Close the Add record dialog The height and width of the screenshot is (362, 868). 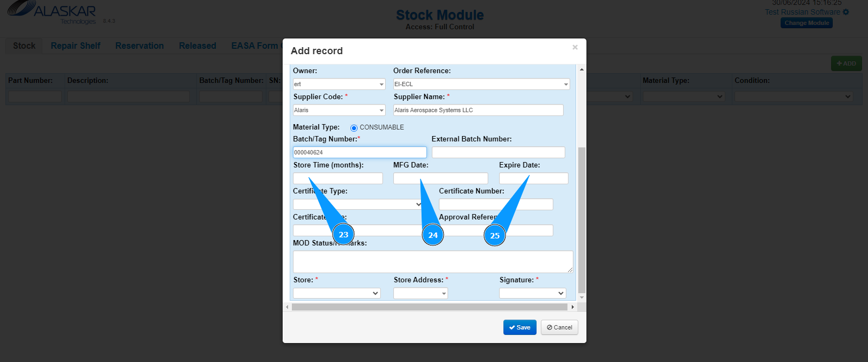pos(575,48)
